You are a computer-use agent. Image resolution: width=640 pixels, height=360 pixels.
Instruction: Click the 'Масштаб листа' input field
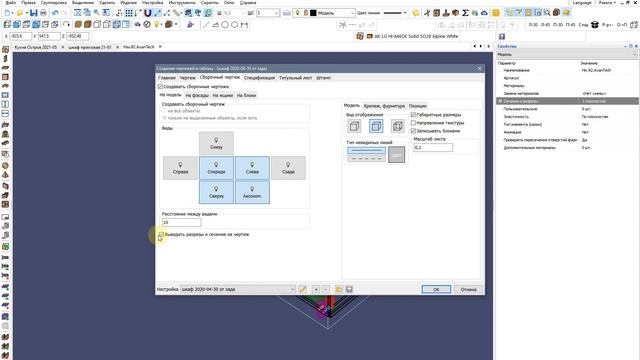pyautogui.click(x=433, y=147)
